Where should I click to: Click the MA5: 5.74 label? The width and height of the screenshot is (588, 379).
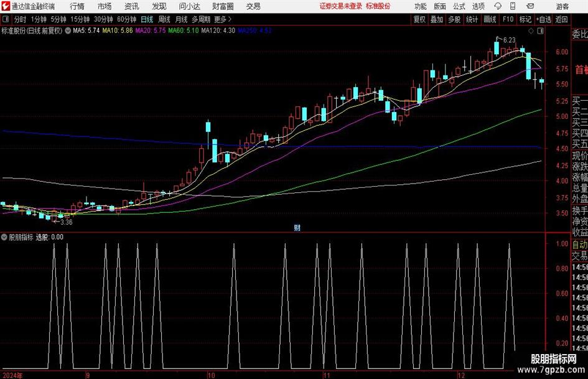tap(86, 30)
